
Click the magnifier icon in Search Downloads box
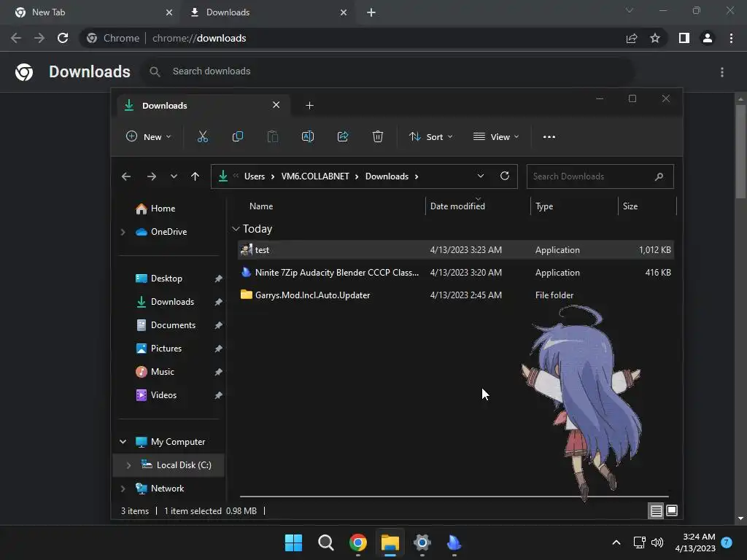click(659, 176)
